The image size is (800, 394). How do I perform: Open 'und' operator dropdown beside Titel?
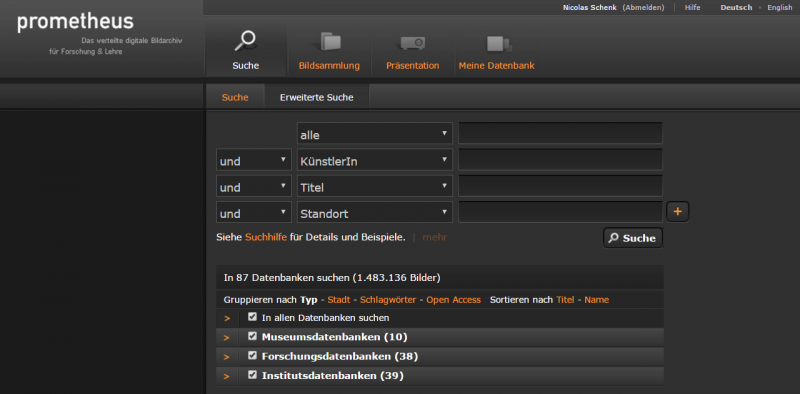[x=254, y=186]
